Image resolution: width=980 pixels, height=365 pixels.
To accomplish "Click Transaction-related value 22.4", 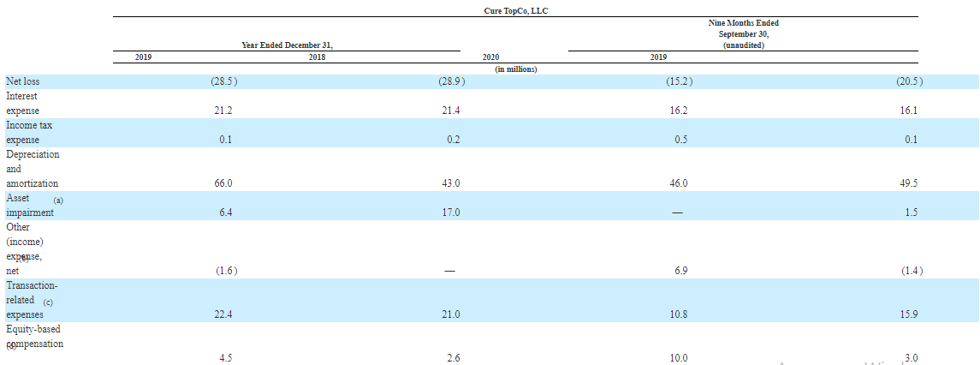I will click(223, 314).
